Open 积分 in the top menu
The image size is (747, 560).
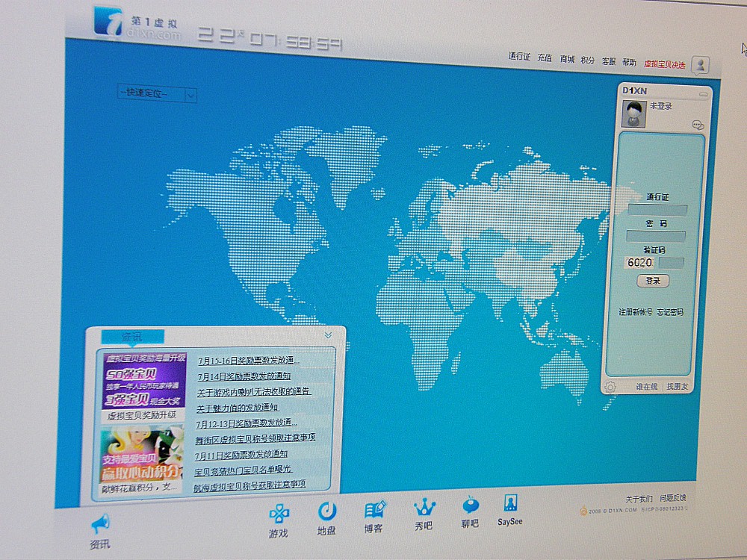(587, 60)
